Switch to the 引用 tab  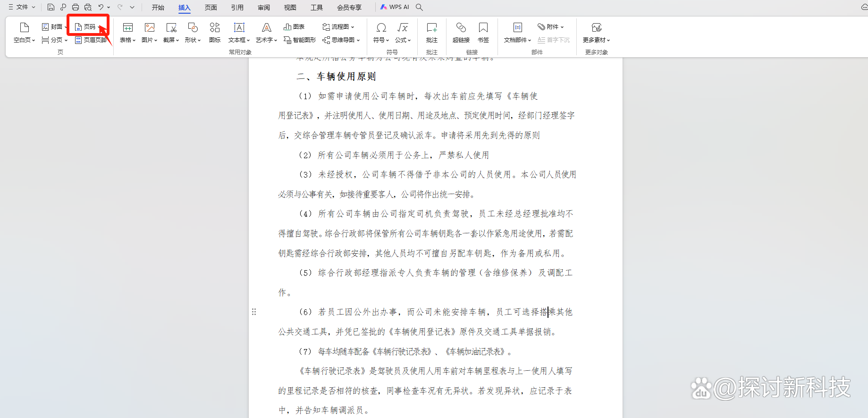click(237, 8)
